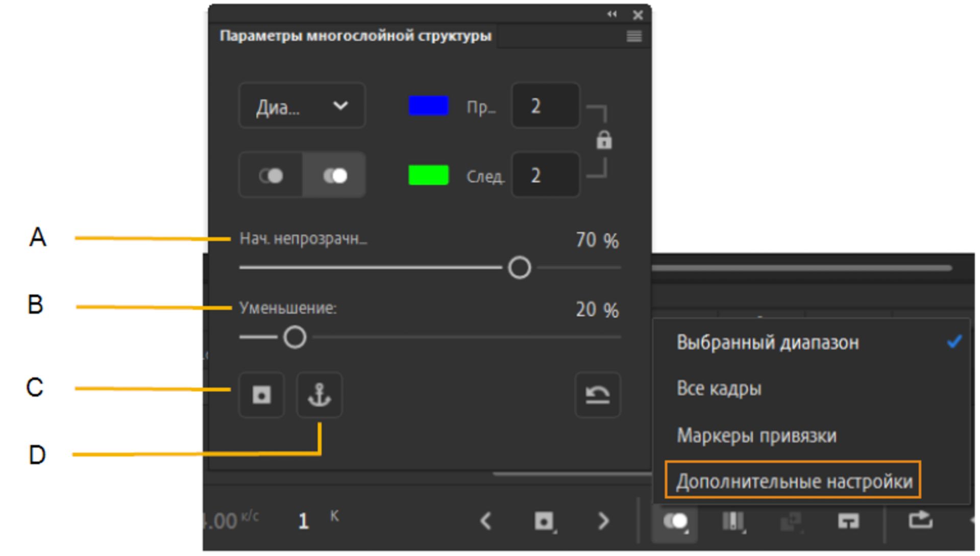The image size is (980, 556).
Task: Toggle show keyframes only button
Action: [x=261, y=395]
